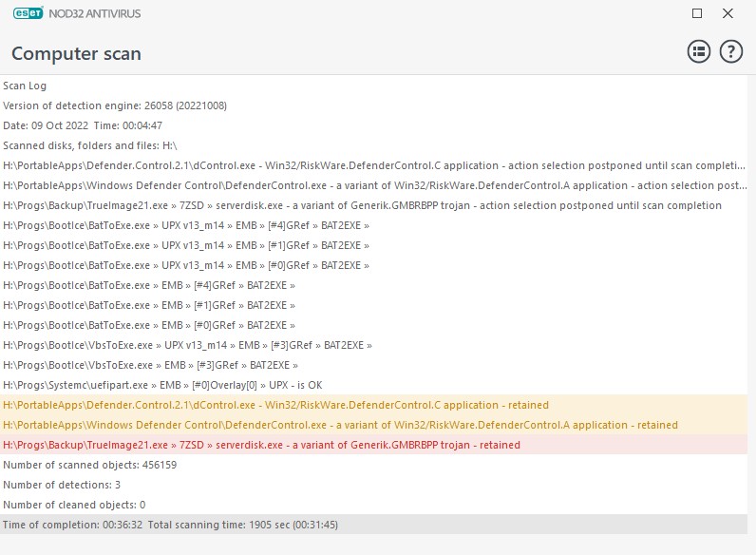Click the "Number of cleaned objects: 0" line

point(74,505)
